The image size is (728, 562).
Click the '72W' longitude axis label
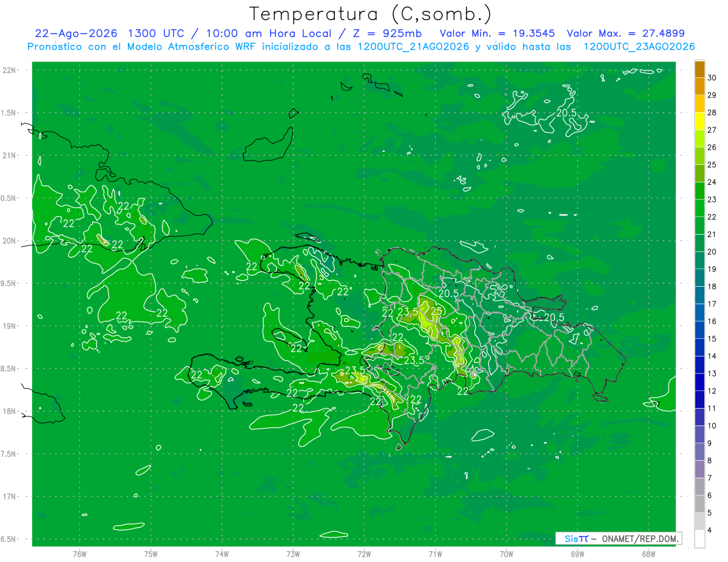(x=365, y=554)
